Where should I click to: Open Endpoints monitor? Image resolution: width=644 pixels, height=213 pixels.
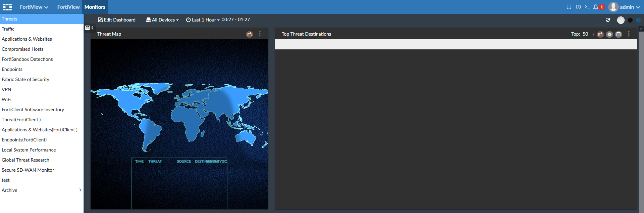point(42,69)
